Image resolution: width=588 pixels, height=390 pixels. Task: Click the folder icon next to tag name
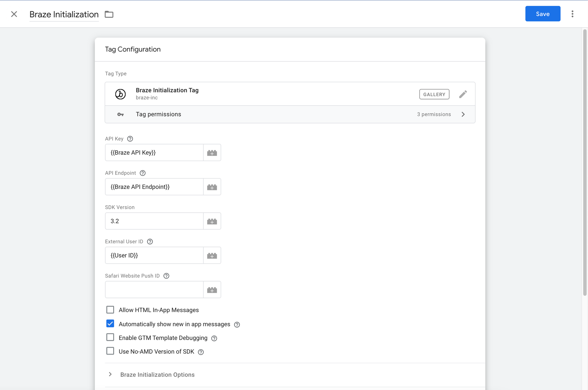[x=109, y=14]
